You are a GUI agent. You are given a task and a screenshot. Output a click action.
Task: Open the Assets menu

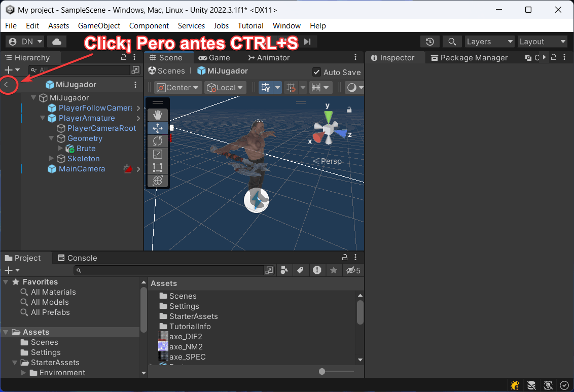[x=59, y=26]
